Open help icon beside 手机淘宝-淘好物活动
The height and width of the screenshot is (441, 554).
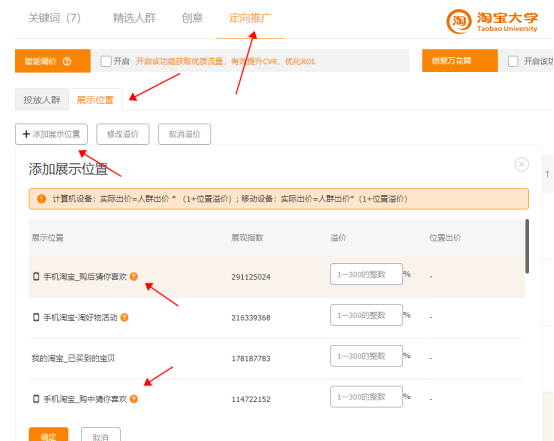tap(124, 318)
